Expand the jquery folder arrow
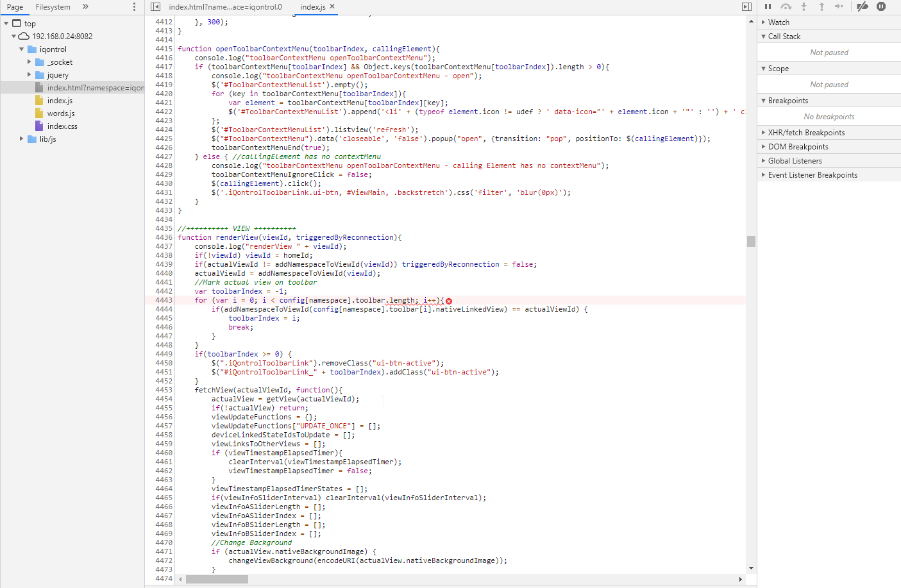Screen dimensions: 901x588 [29, 74]
